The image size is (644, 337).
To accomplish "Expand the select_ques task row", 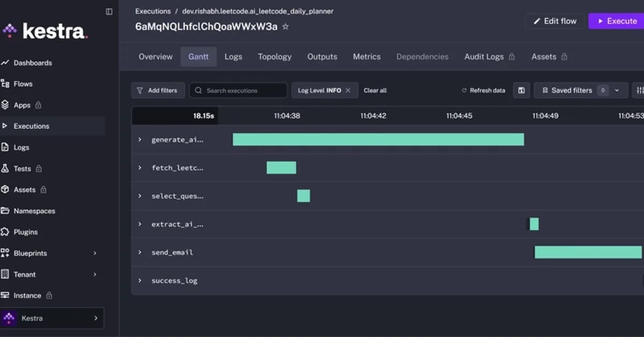I will (140, 196).
